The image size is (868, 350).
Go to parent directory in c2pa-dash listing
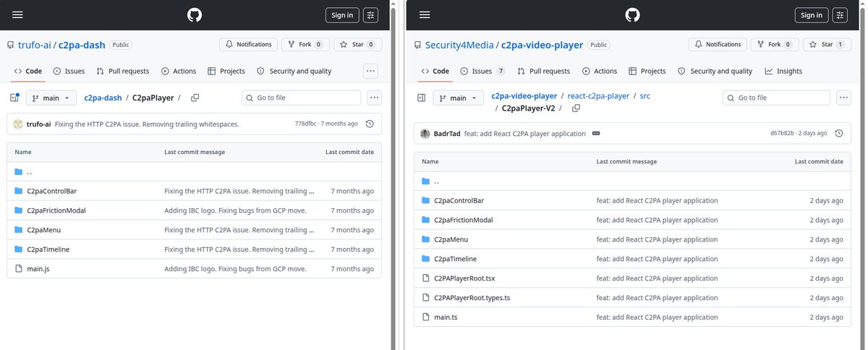[x=29, y=171]
